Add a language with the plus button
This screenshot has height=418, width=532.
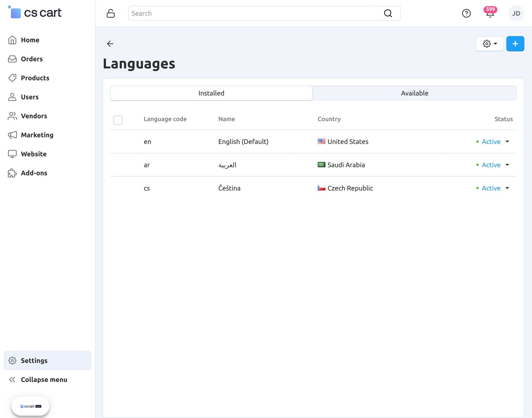click(515, 43)
